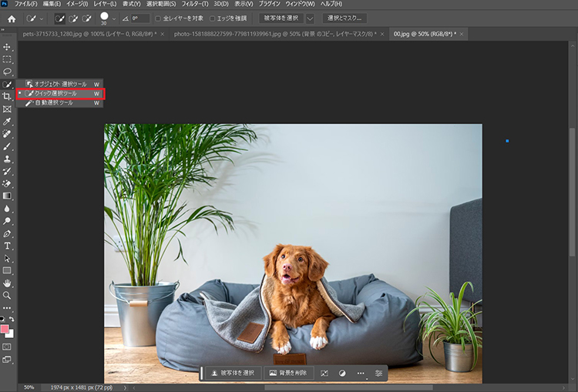Choose Subtract from Selection brush mode
Screen dimensions: 578x392
[x=86, y=18]
